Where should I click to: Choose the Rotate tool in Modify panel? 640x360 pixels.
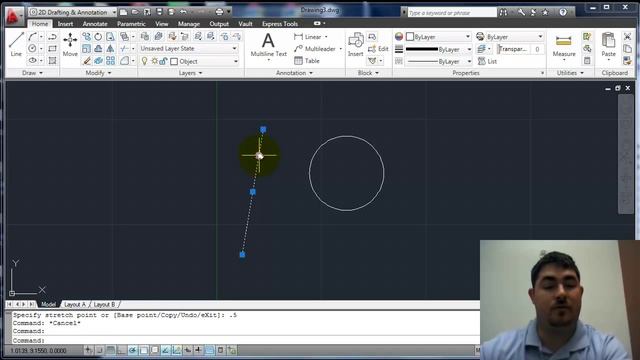pyautogui.click(x=98, y=37)
